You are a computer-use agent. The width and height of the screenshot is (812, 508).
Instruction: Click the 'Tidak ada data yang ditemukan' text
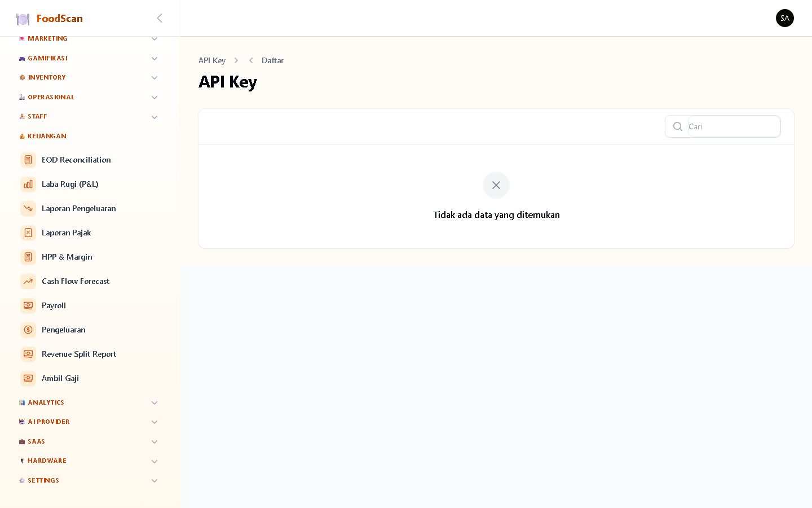(496, 215)
